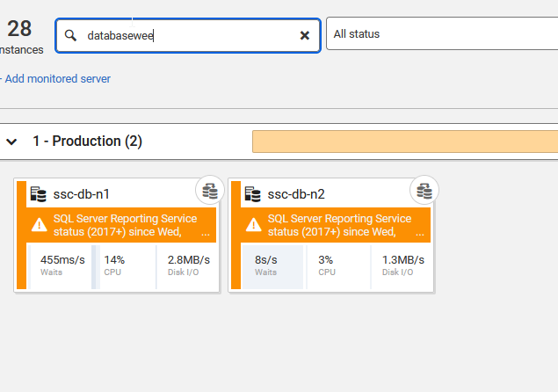This screenshot has height=392, width=558.
Task: Select the 3% CPU metric on ssc-db-n2
Action: tap(327, 265)
